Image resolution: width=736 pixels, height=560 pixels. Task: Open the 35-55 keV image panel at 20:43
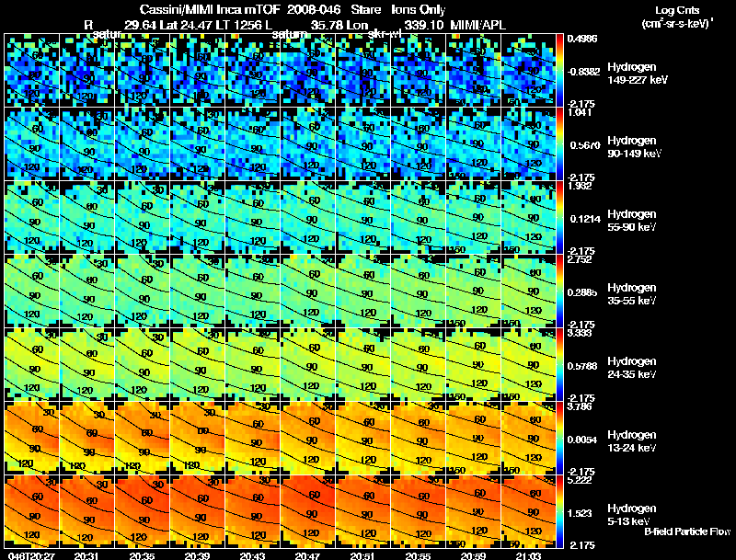coord(253,291)
